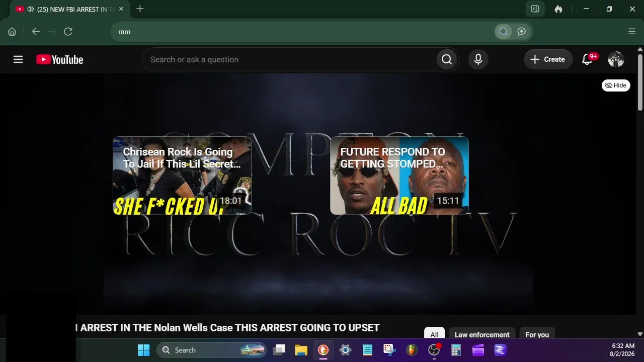Hide the end screen suggestions

click(616, 85)
